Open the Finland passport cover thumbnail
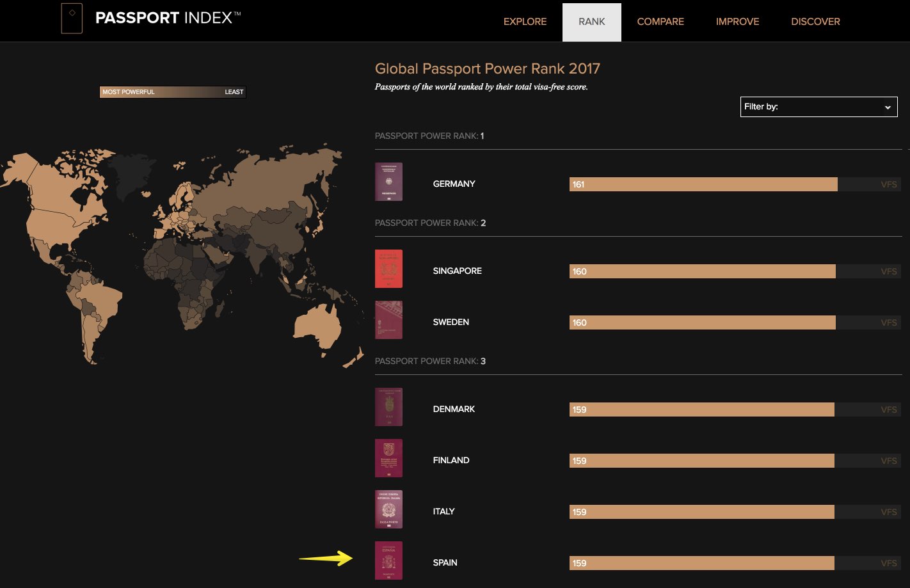910x588 pixels. [x=388, y=458]
